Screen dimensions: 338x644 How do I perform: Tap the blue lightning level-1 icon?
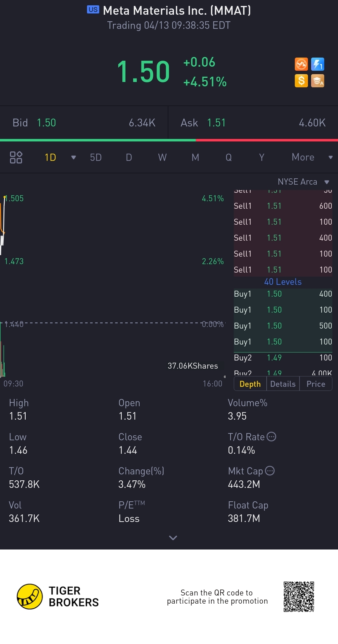pos(318,64)
